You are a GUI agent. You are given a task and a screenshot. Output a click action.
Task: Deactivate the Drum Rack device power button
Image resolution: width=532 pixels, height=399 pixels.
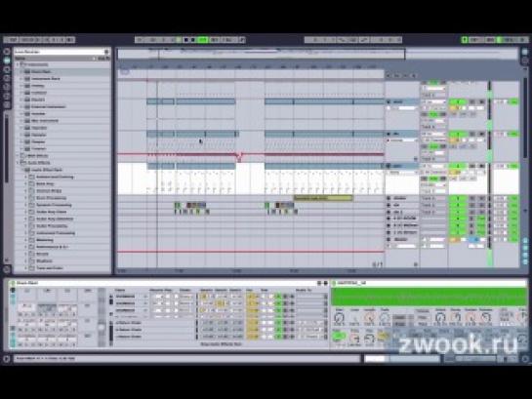point(13,283)
